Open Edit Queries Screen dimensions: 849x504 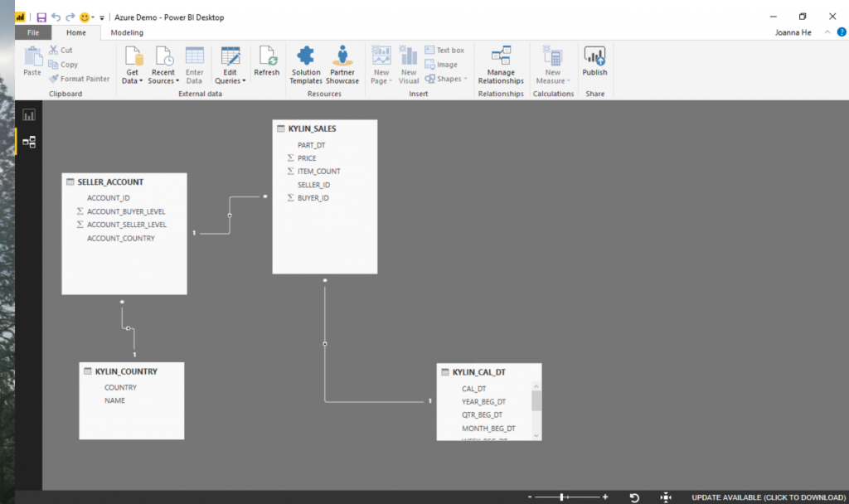pyautogui.click(x=230, y=65)
